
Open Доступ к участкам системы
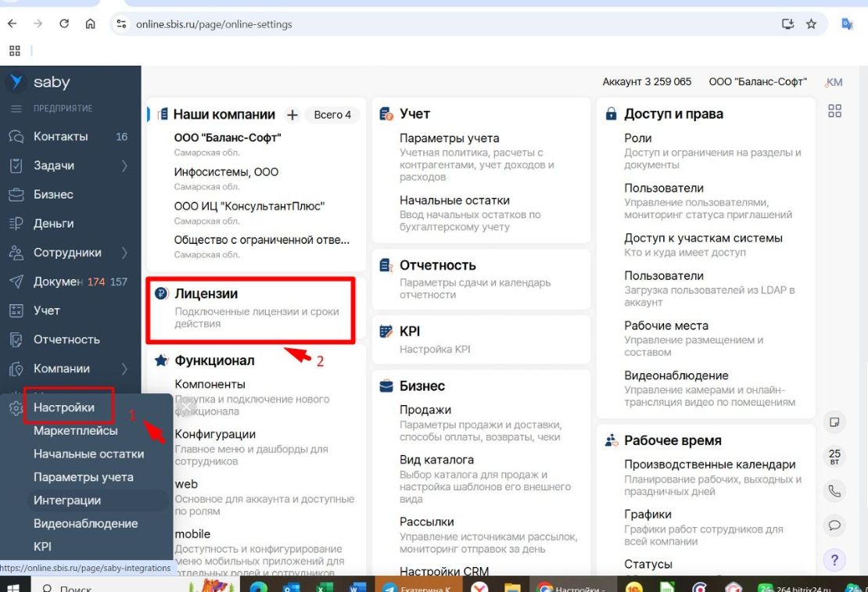(x=703, y=238)
